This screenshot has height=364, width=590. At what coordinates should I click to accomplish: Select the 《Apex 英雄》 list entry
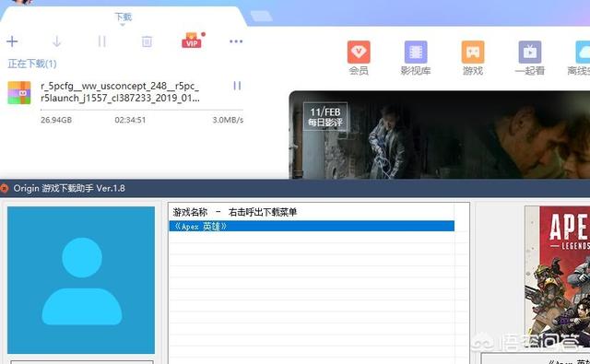click(x=312, y=226)
